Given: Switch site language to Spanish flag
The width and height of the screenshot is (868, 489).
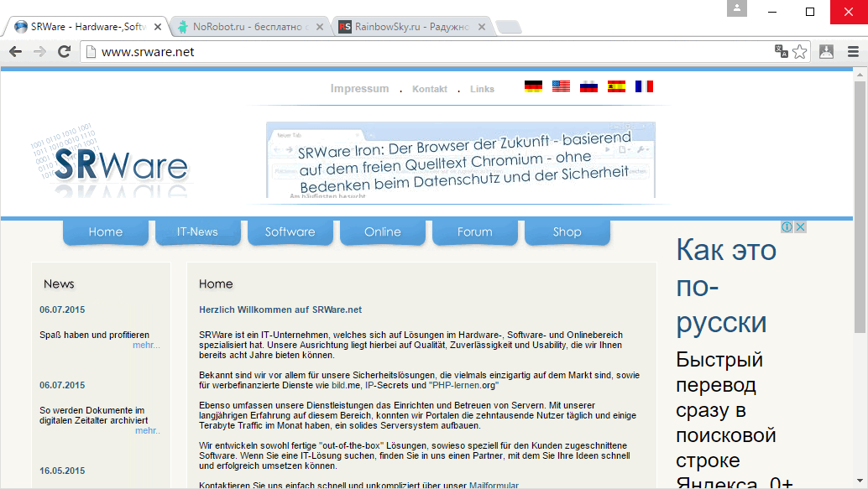Looking at the screenshot, I should pyautogui.click(x=616, y=86).
